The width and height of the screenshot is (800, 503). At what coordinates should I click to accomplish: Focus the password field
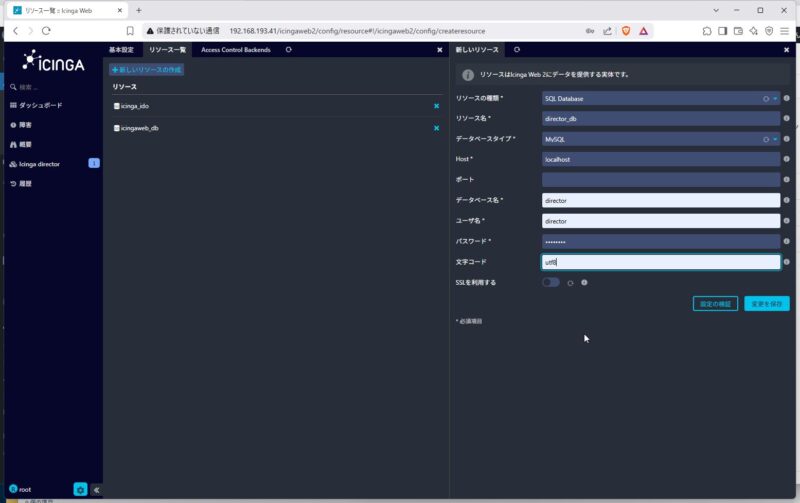pos(661,241)
